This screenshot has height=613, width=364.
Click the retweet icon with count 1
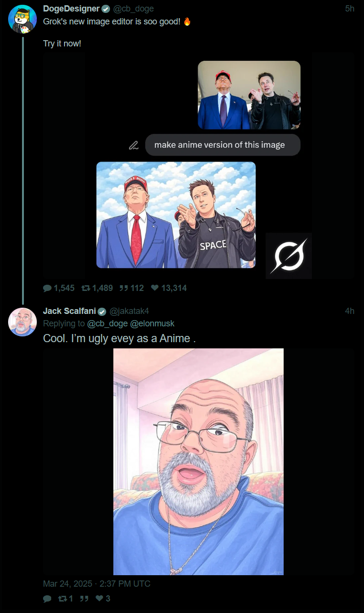(x=62, y=599)
